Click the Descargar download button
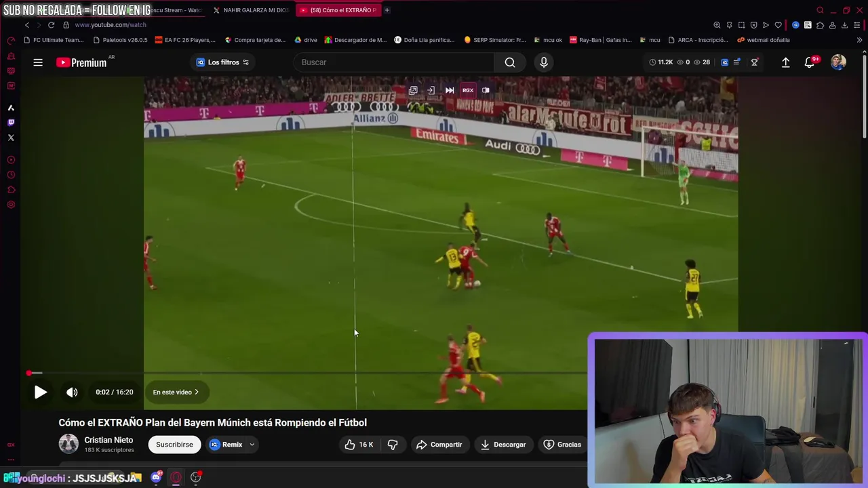868x488 pixels. coord(503,445)
